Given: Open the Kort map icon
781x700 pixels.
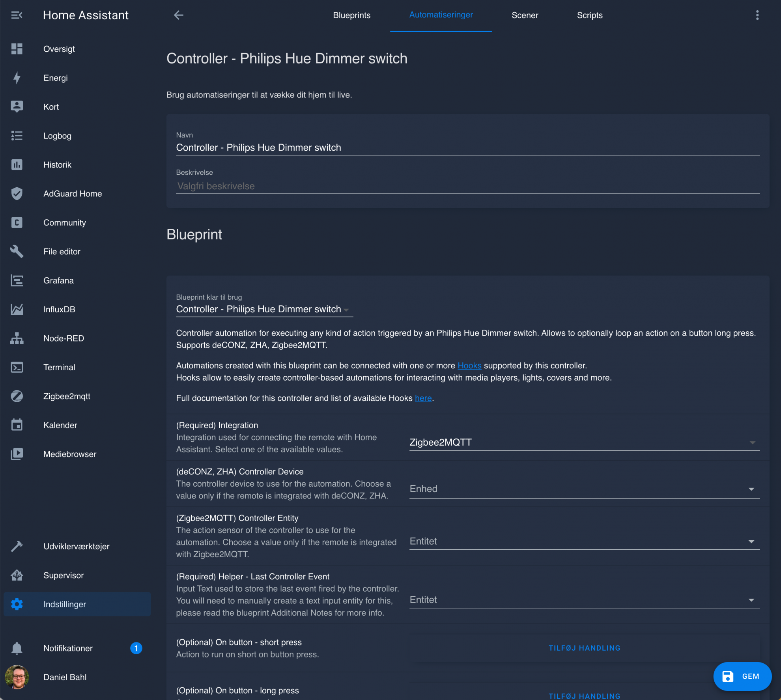Looking at the screenshot, I should [x=17, y=106].
